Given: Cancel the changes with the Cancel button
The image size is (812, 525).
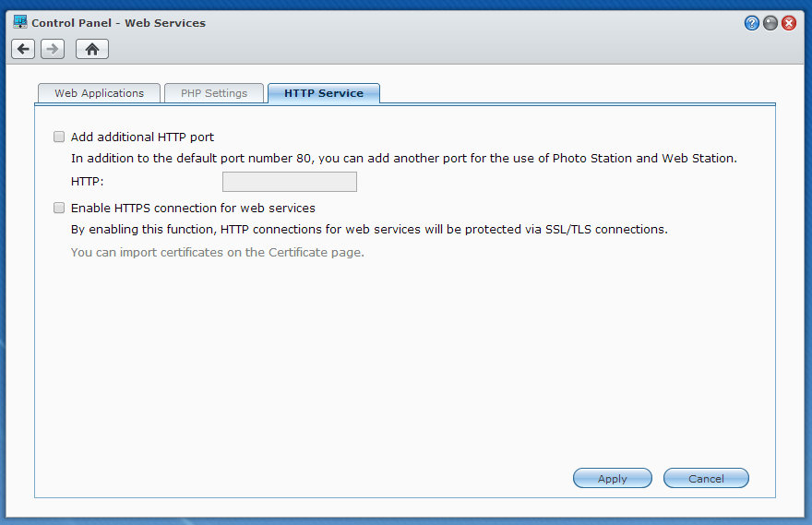Looking at the screenshot, I should [706, 478].
